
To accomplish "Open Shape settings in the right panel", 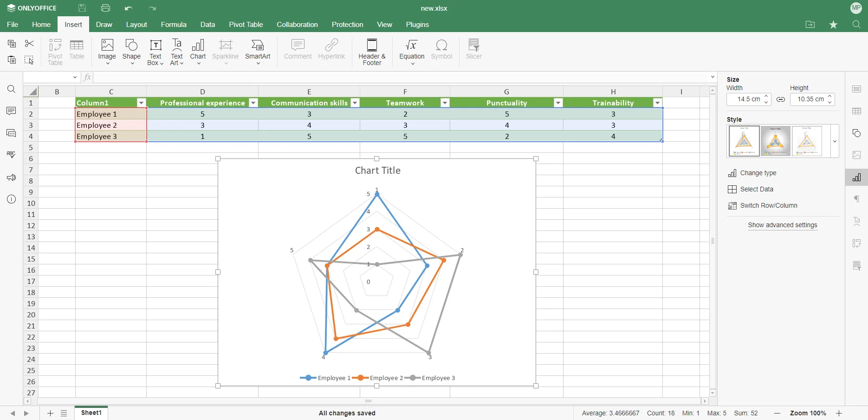I will tap(856, 133).
